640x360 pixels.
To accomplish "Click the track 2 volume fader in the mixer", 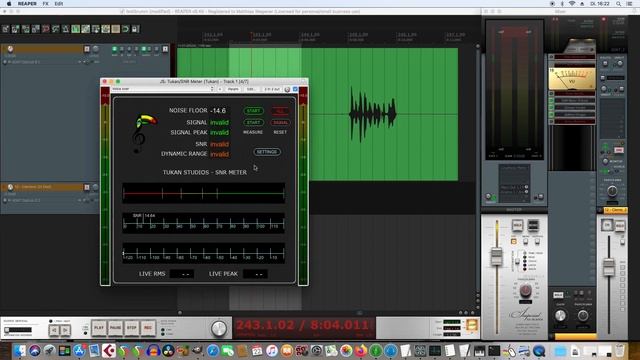I will click(609, 267).
